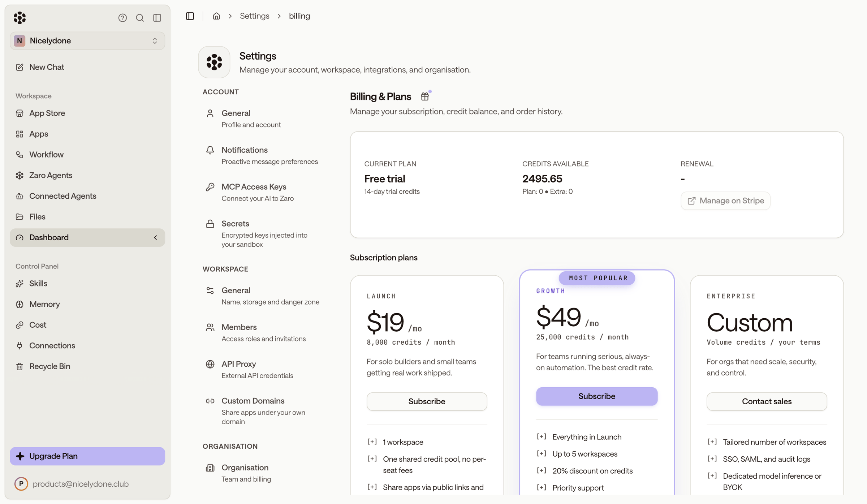Click the Secrets lock icon
Image resolution: width=867 pixels, height=504 pixels.
pos(210,224)
